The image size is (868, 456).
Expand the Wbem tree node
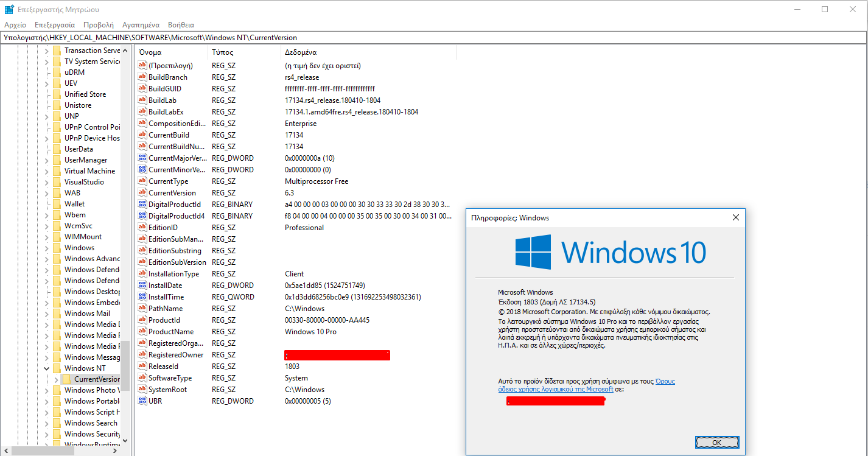coord(46,215)
